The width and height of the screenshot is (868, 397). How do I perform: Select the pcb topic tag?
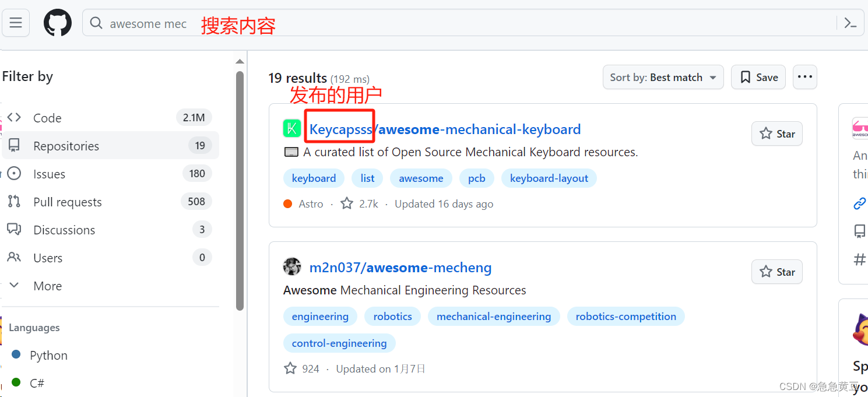477,178
